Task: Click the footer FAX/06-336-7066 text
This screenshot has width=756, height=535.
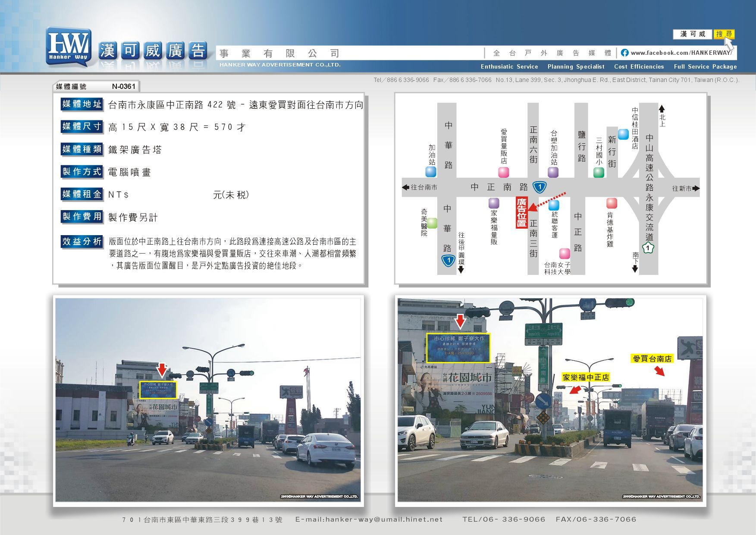Action: click(x=596, y=519)
